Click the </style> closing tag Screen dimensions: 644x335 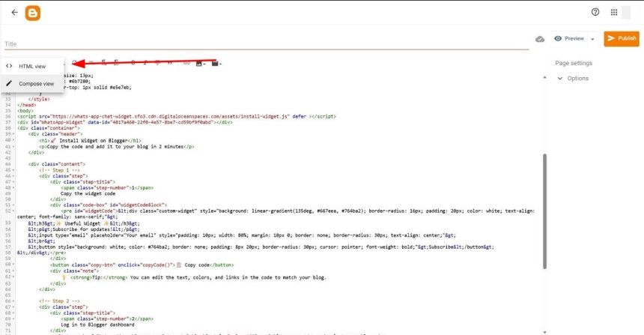click(39, 99)
